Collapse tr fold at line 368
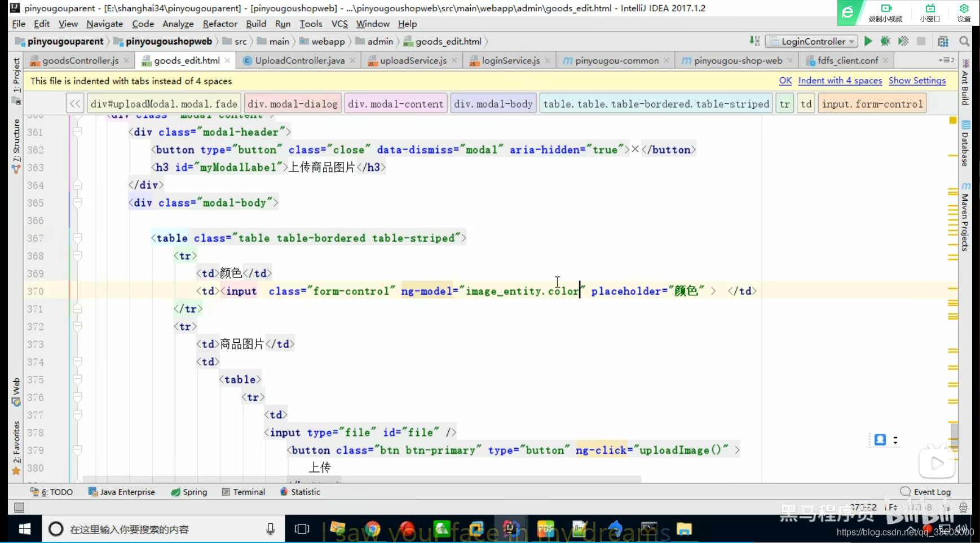The height and width of the screenshot is (543, 980). 78,256
